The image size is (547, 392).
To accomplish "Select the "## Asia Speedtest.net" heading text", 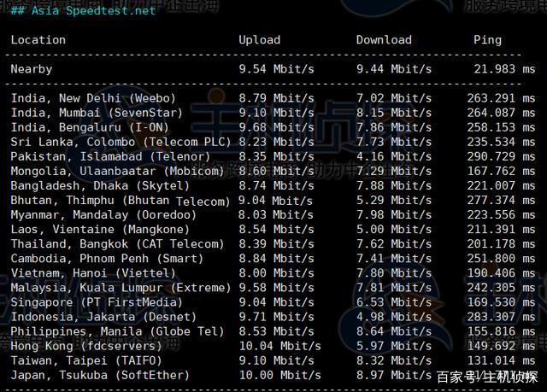I will click(83, 10).
